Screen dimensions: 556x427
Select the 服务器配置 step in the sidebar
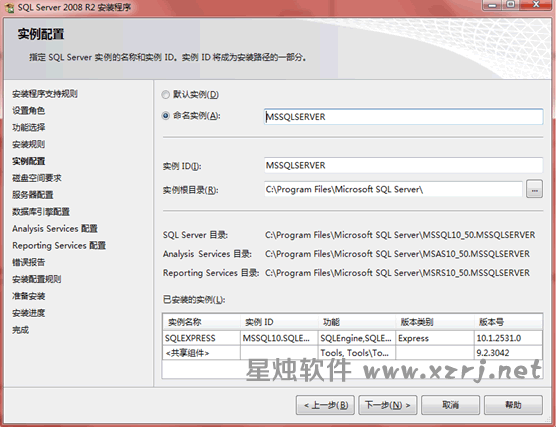(x=33, y=195)
